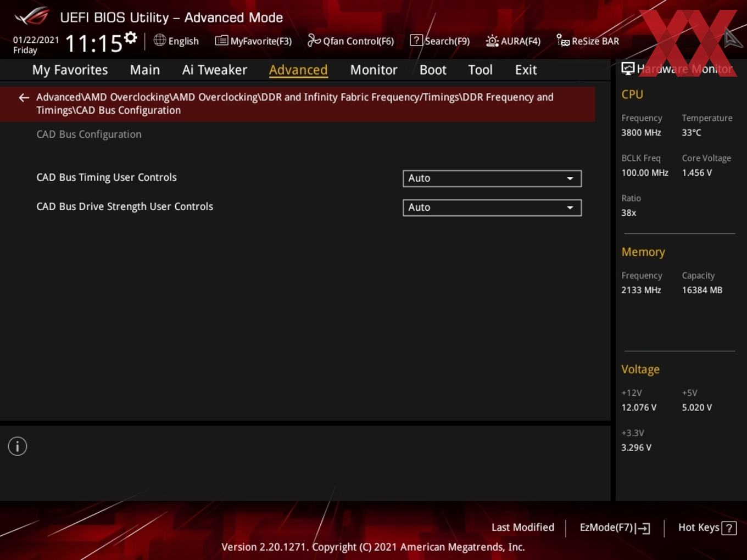Click the version copyright text
Screen dimensions: 747x560
pyautogui.click(x=373, y=547)
